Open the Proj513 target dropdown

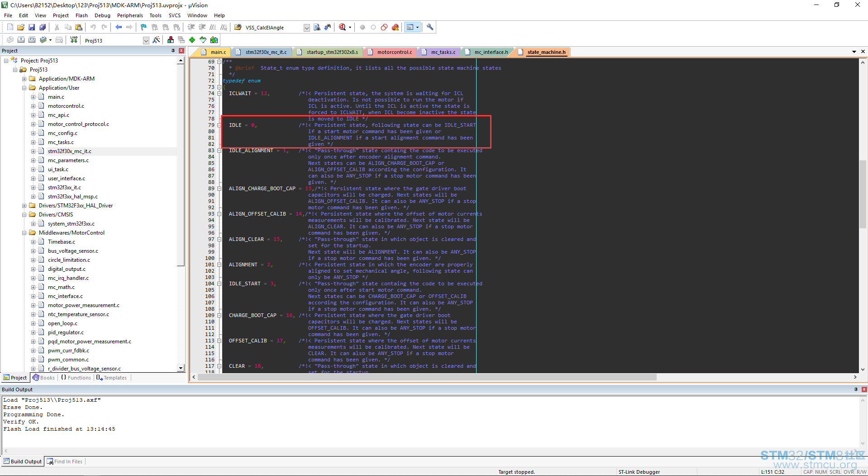click(x=146, y=40)
